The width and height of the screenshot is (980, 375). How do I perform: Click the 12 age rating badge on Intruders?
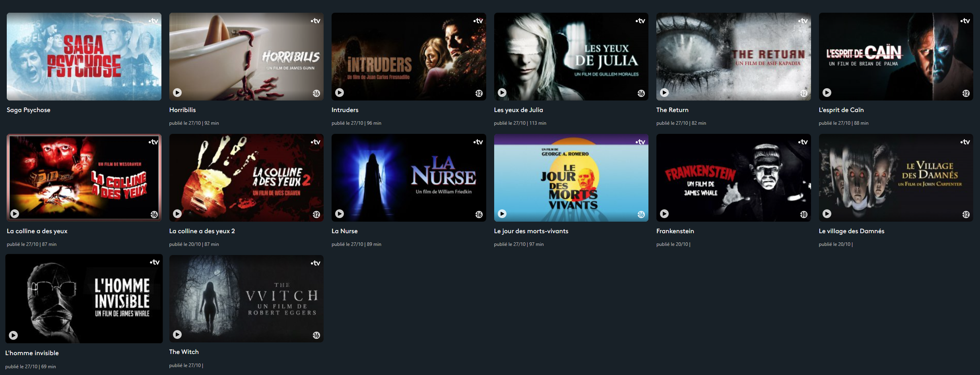pyautogui.click(x=479, y=93)
